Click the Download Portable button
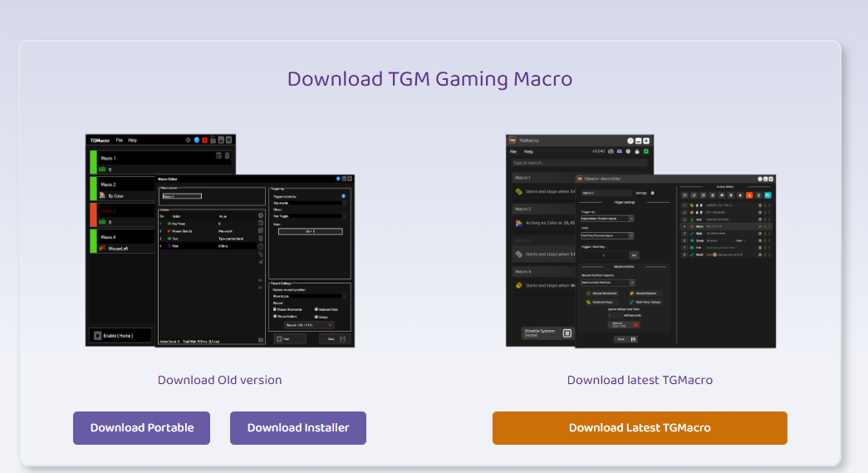868x473 pixels. coord(142,427)
